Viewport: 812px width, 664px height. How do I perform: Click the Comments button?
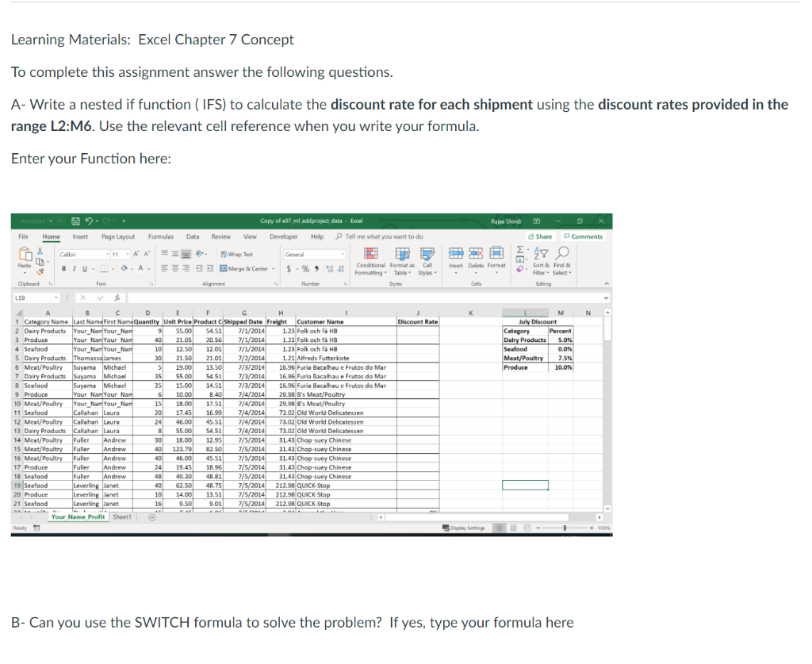[x=584, y=236]
